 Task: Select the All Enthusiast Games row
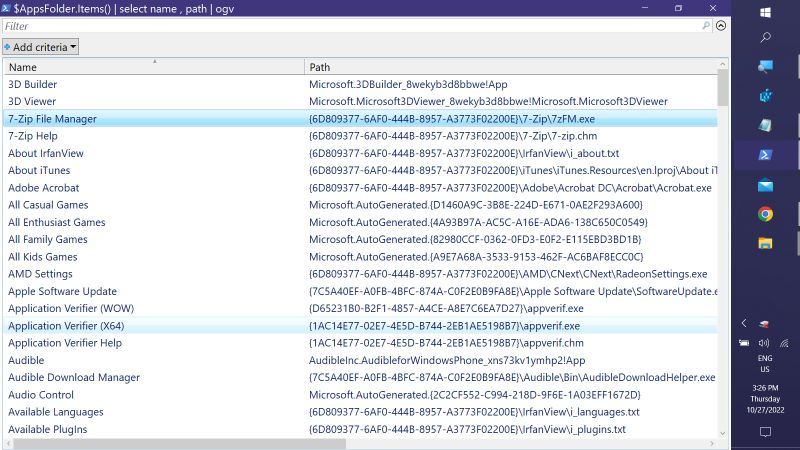[x=360, y=222]
